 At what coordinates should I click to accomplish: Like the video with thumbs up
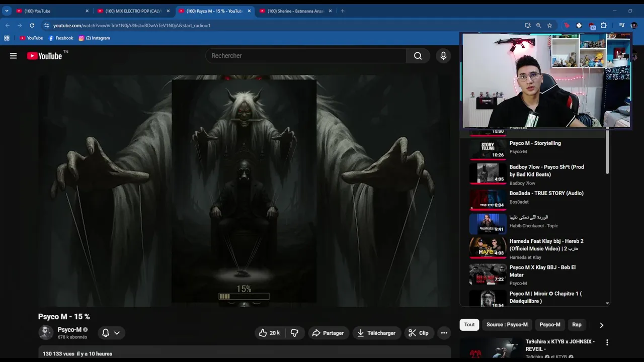[269, 333]
